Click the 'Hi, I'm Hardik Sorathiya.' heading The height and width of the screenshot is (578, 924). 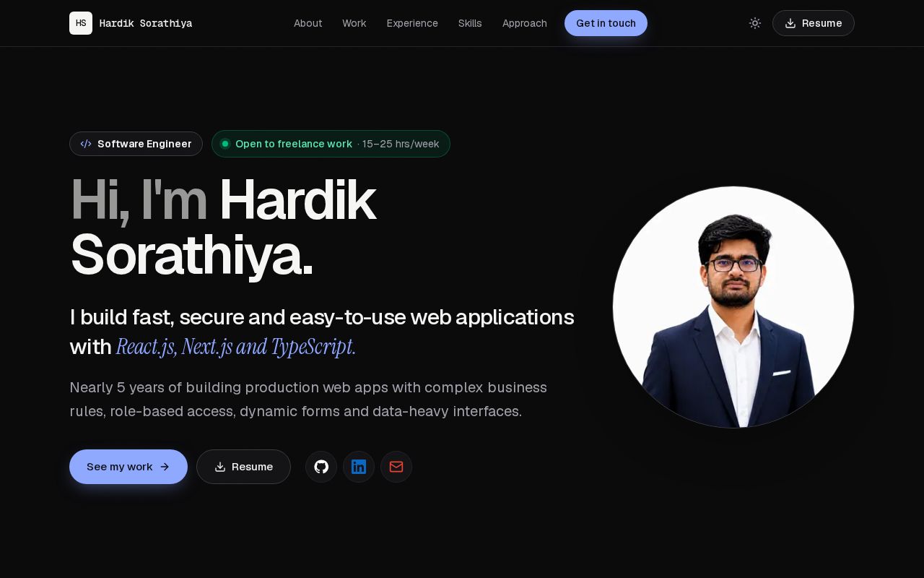[x=223, y=227]
